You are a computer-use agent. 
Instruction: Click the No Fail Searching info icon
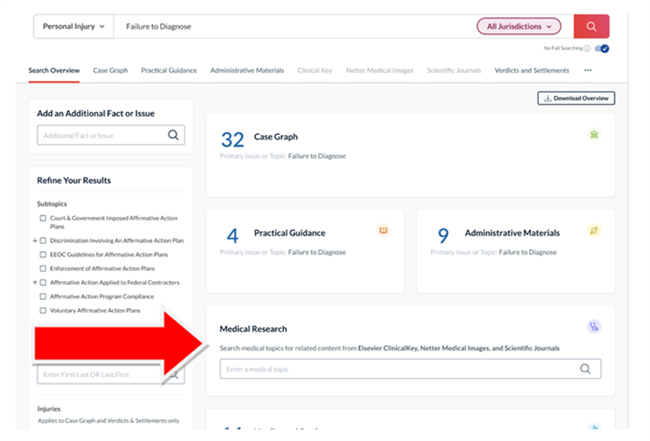tap(587, 48)
